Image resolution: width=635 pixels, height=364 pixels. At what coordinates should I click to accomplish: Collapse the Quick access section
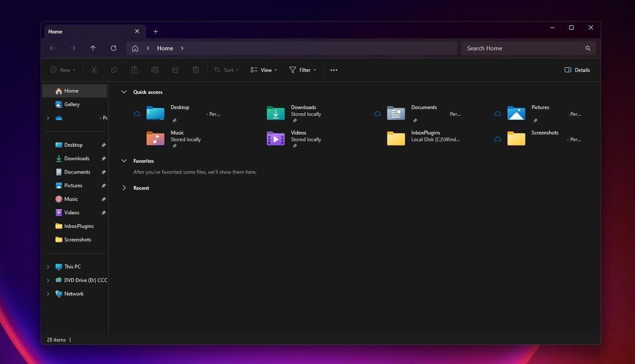[124, 92]
